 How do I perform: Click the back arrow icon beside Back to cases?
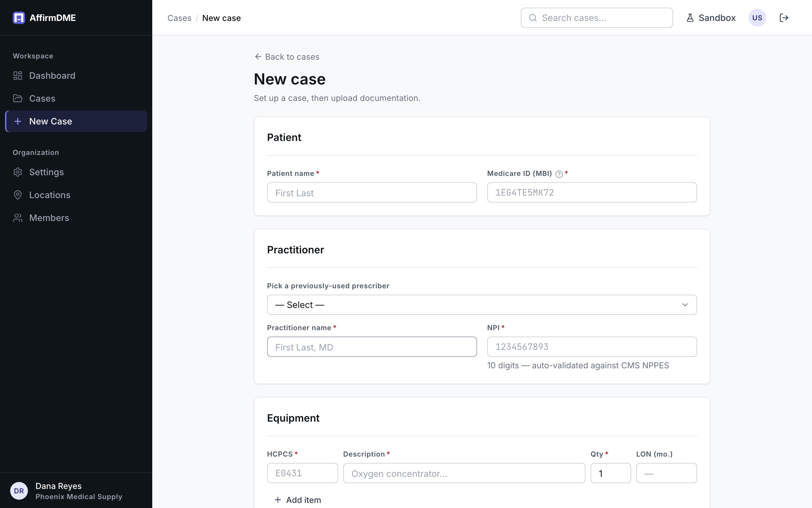tap(258, 57)
